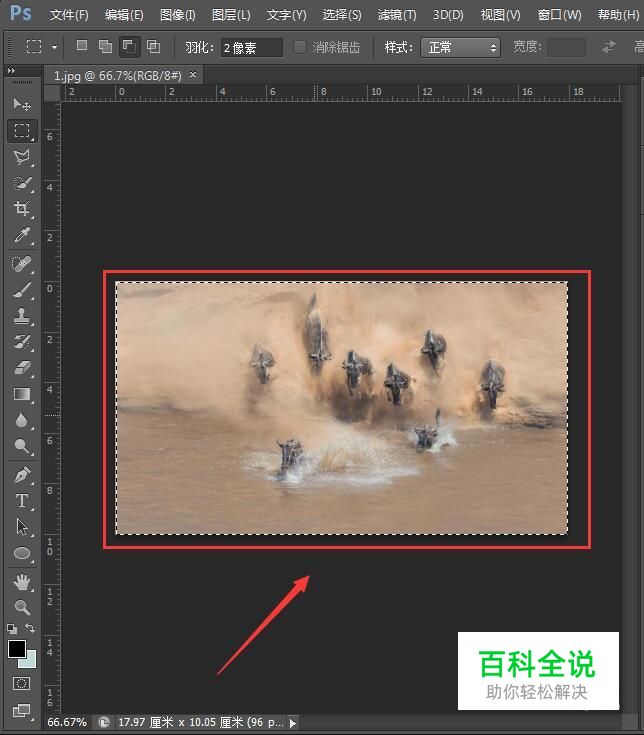The width and height of the screenshot is (644, 735).
Task: Select the Spot Healing Brush tool
Action: pyautogui.click(x=22, y=264)
